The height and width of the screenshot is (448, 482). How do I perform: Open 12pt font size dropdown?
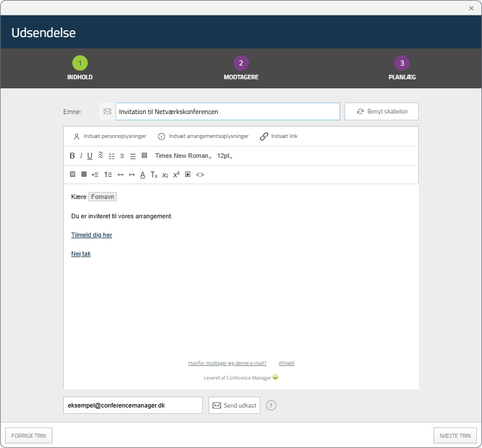[x=224, y=156]
